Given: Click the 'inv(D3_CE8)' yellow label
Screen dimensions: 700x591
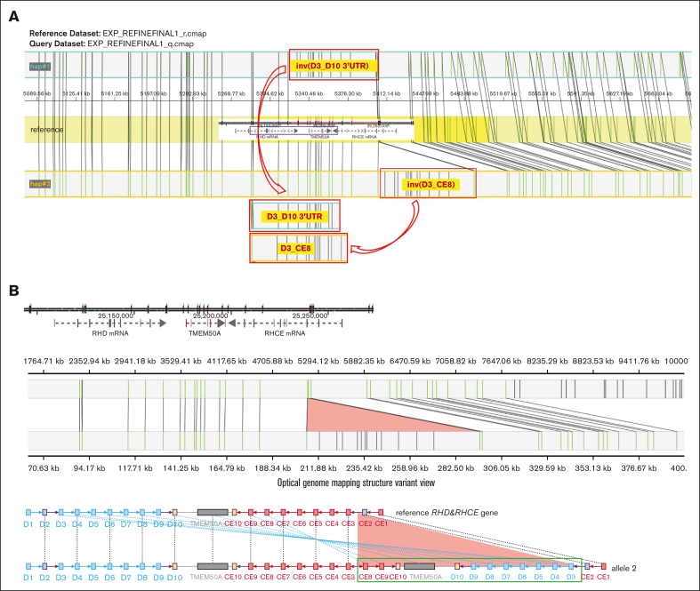Looking at the screenshot, I should (x=430, y=184).
